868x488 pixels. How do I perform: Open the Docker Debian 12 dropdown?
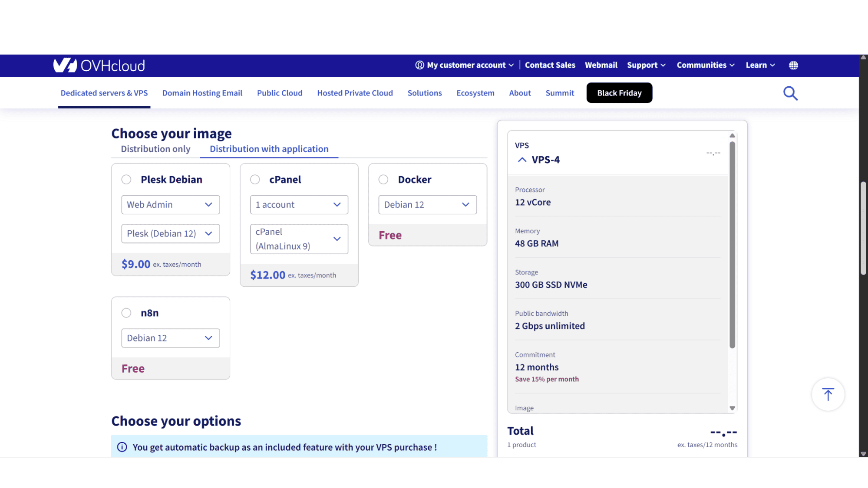pos(428,205)
